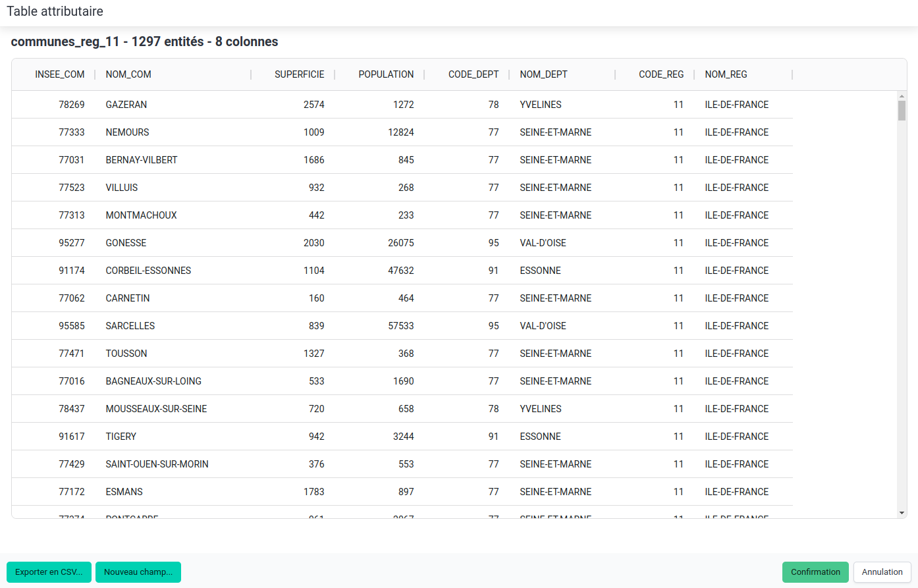
Task: Click the CODE_REG column header
Action: click(661, 74)
